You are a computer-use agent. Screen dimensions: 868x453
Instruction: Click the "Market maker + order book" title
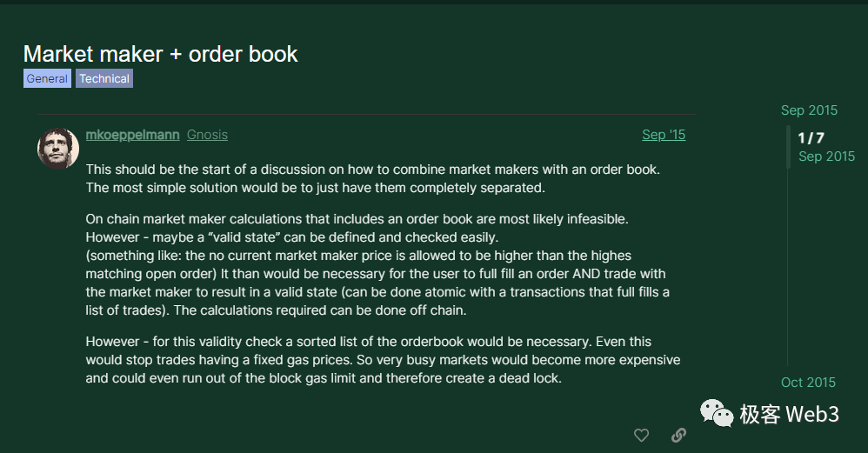(161, 54)
